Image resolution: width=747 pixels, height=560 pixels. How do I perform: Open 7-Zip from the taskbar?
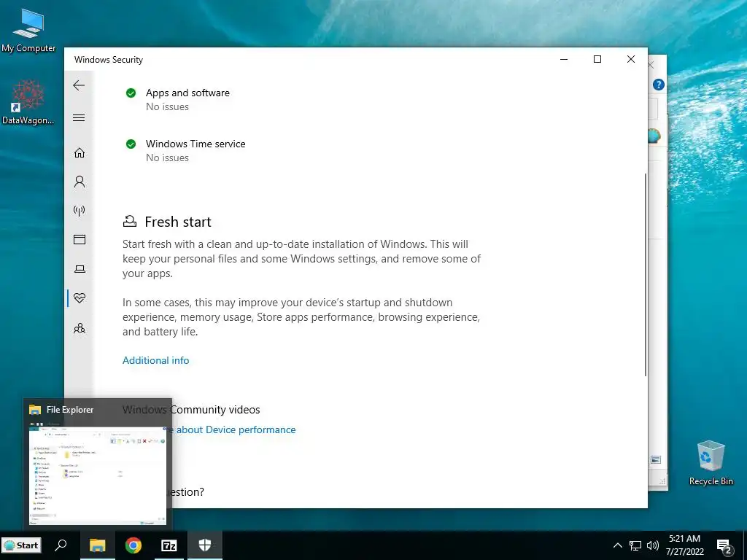coord(169,545)
